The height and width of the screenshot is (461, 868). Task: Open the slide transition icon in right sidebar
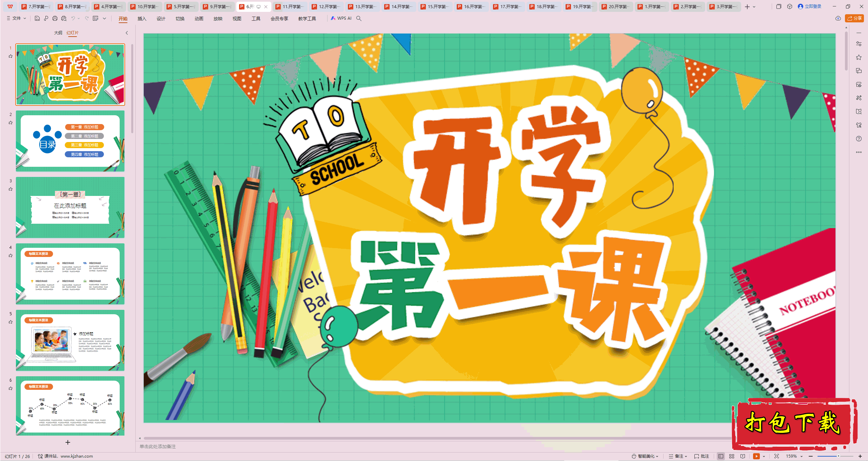tap(859, 71)
